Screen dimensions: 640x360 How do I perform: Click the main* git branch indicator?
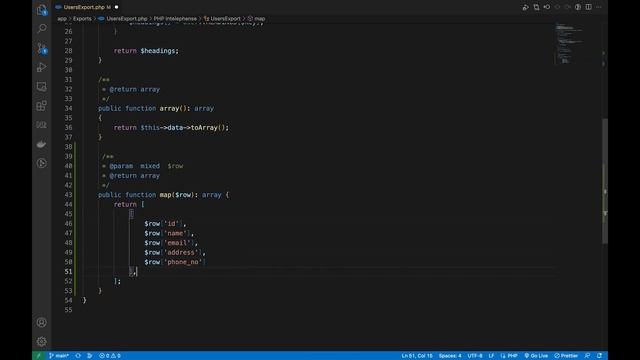click(59, 356)
